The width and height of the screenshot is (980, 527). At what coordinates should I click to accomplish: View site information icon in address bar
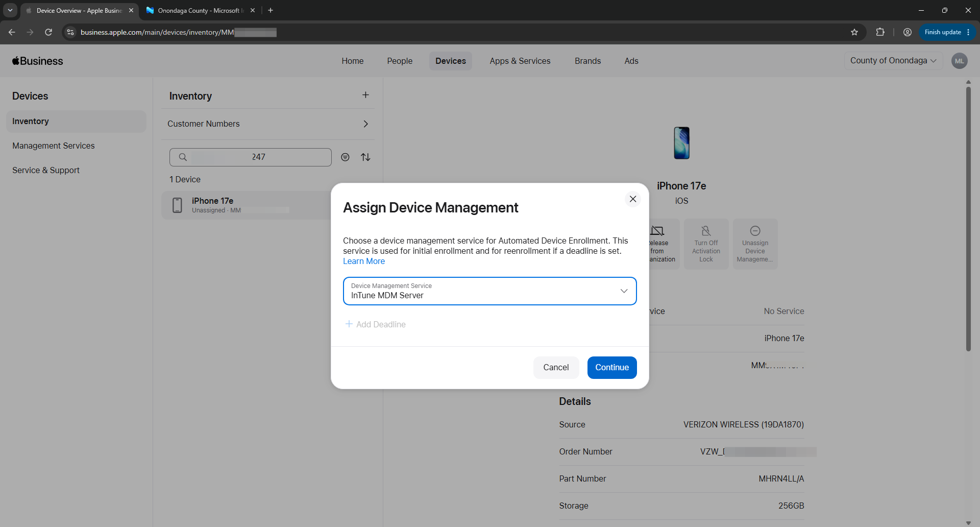70,32
